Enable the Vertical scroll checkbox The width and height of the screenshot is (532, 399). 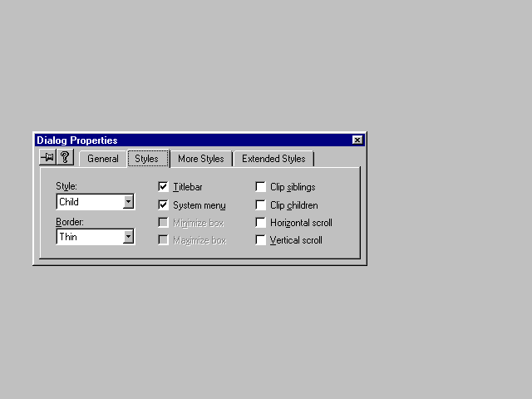(x=261, y=240)
